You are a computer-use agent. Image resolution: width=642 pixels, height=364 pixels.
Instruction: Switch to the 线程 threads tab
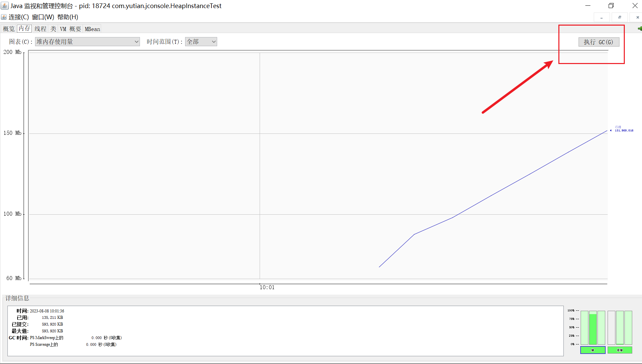[40, 29]
